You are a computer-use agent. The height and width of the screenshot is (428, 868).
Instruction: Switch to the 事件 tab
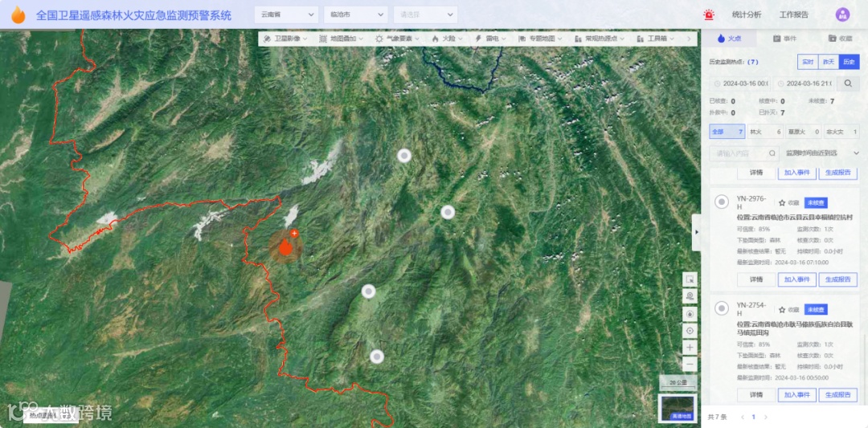point(784,39)
